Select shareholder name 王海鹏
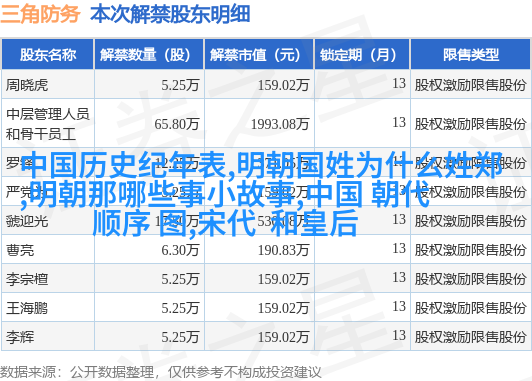Image resolution: width=532 pixels, height=381 pixels. point(27,308)
